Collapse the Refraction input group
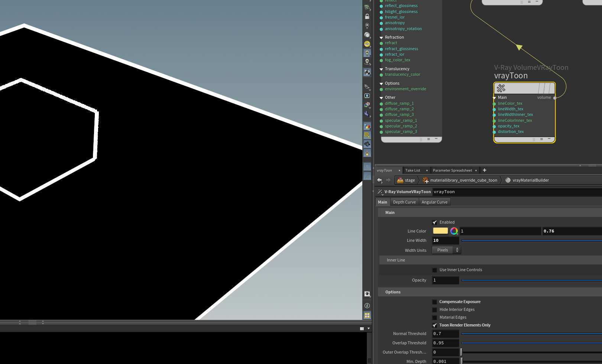 click(381, 38)
